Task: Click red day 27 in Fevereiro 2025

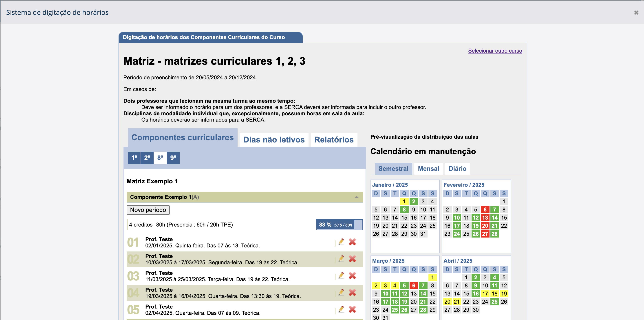Action: [x=485, y=234]
